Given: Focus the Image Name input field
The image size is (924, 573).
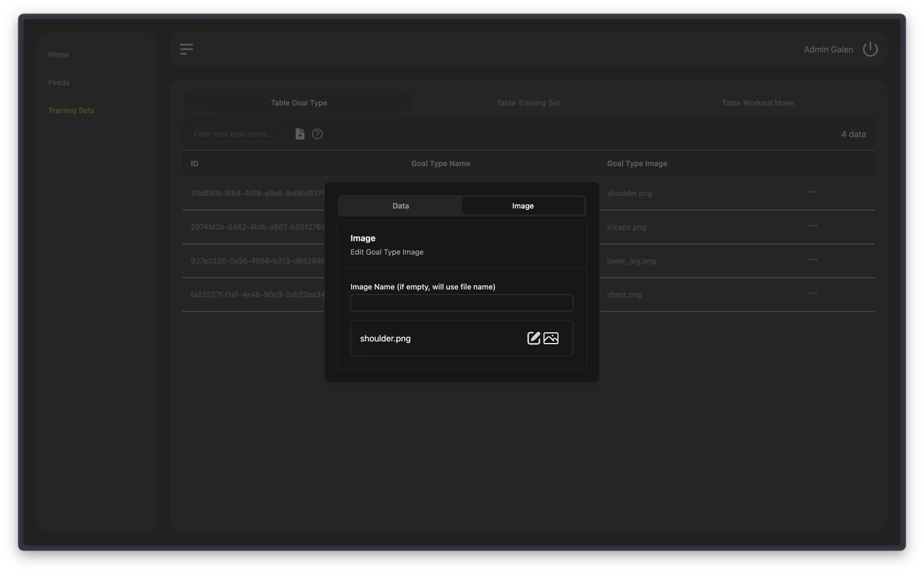Looking at the screenshot, I should coord(461,303).
